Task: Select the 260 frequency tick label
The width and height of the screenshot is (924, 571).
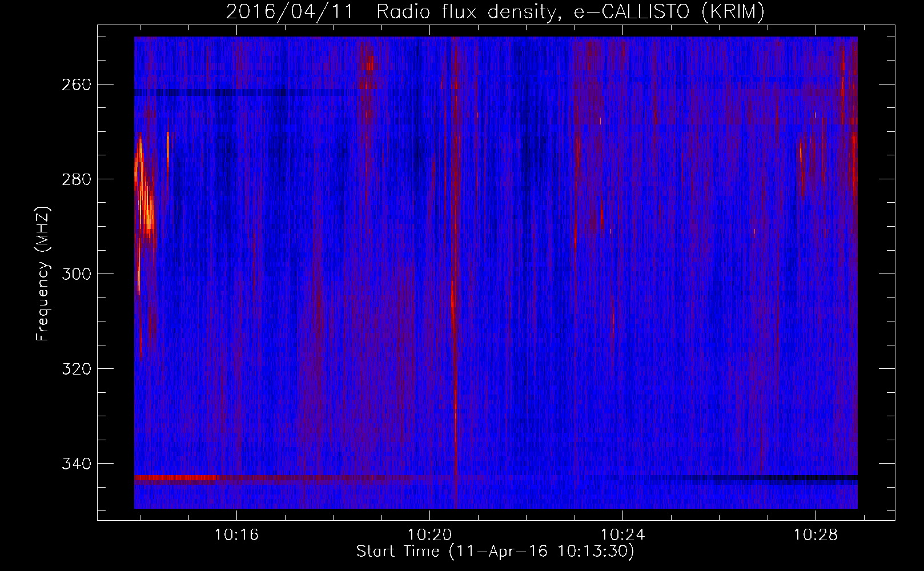Action: pos(75,85)
